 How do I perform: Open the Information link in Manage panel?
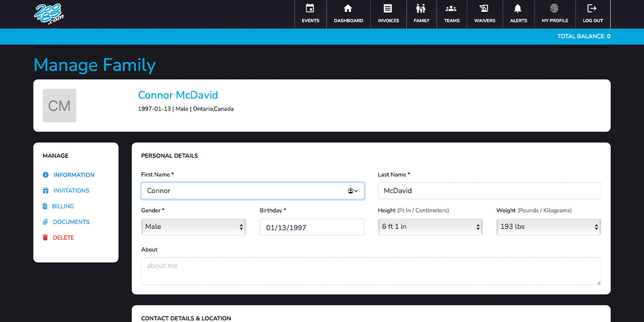point(74,175)
